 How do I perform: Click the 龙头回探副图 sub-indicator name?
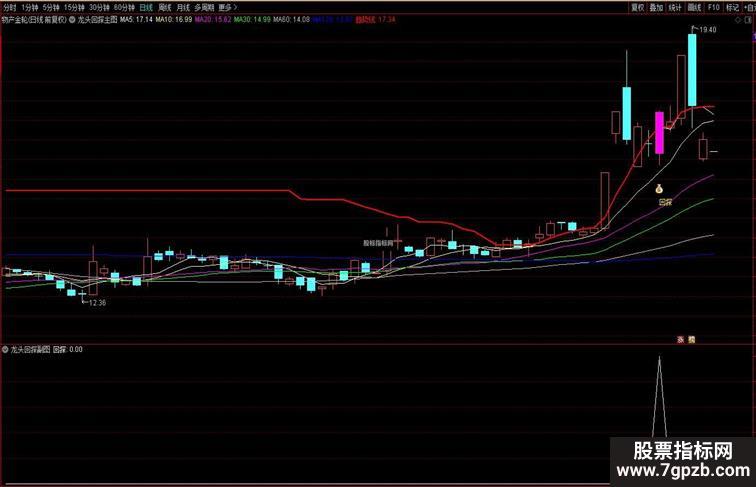30,350
